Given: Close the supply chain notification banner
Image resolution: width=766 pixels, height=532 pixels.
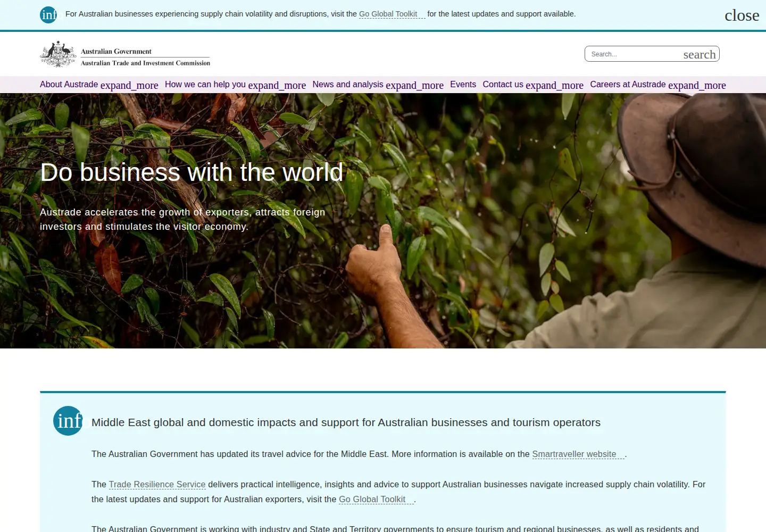Looking at the screenshot, I should (742, 15).
